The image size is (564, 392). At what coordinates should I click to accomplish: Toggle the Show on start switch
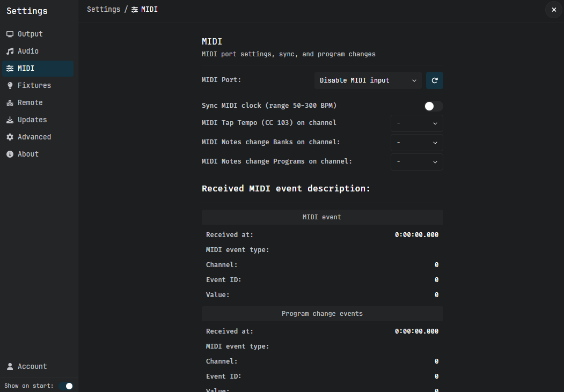coord(66,386)
